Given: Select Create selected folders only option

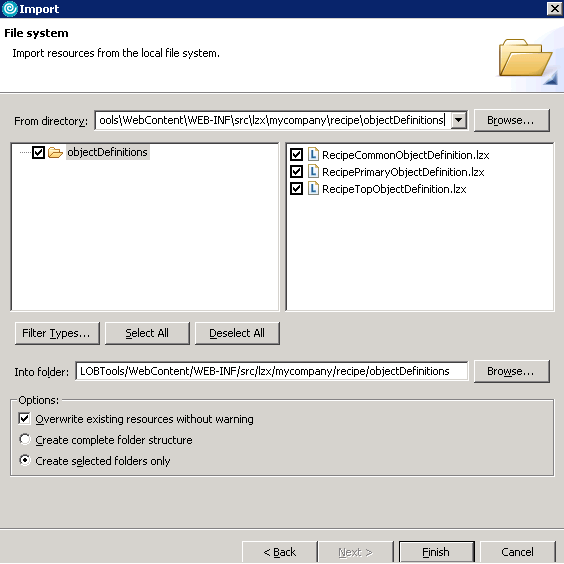Looking at the screenshot, I should (25, 460).
